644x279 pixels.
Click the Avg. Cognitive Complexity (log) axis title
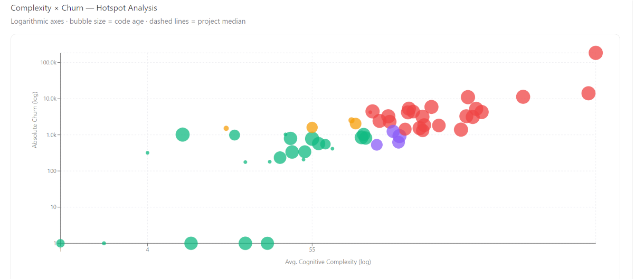328,262
